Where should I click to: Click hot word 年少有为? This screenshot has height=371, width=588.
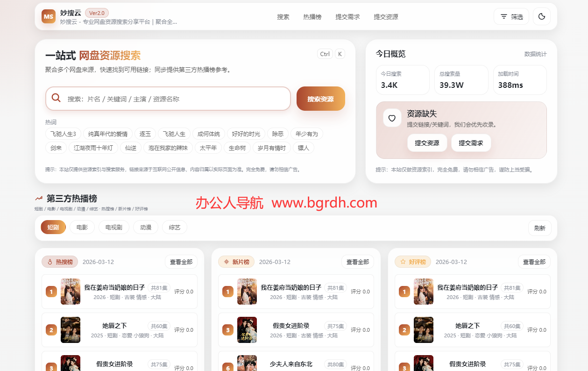[307, 134]
